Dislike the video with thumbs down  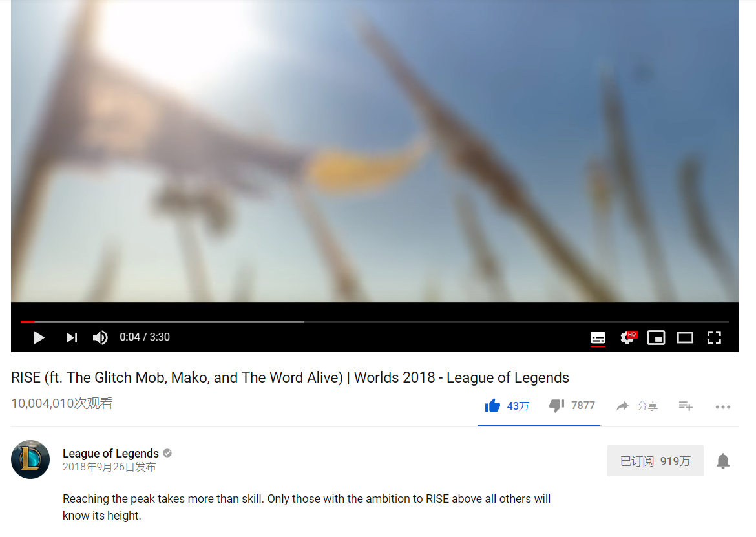[572, 406]
